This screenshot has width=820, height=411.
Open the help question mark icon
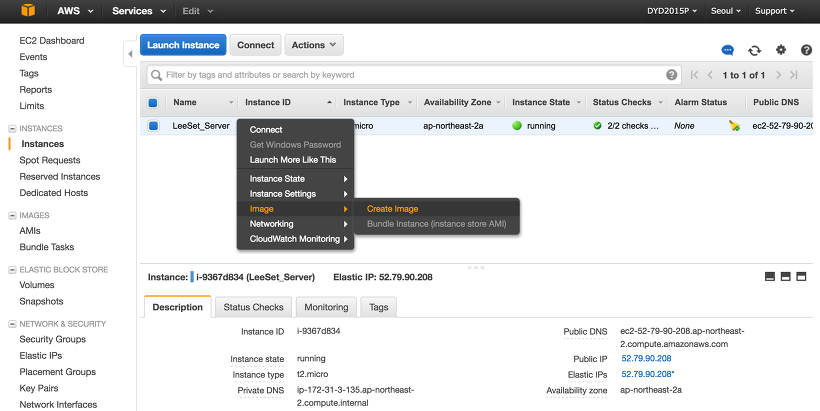click(806, 50)
